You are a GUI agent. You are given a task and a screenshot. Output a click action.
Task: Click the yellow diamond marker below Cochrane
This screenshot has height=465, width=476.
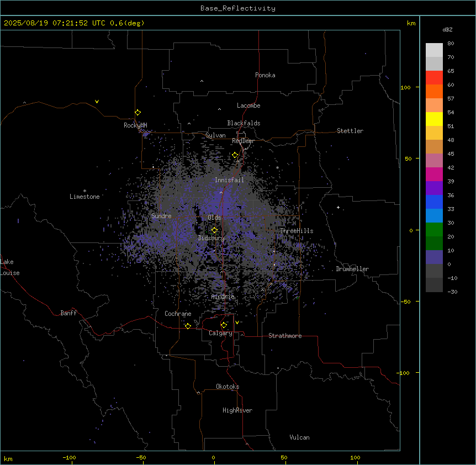[x=188, y=326]
